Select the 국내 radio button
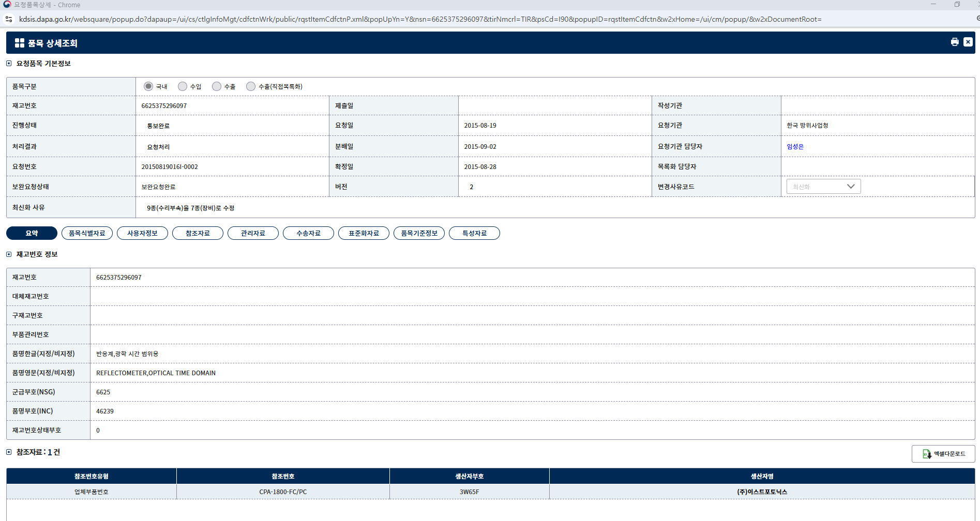The width and height of the screenshot is (980, 521). click(148, 86)
